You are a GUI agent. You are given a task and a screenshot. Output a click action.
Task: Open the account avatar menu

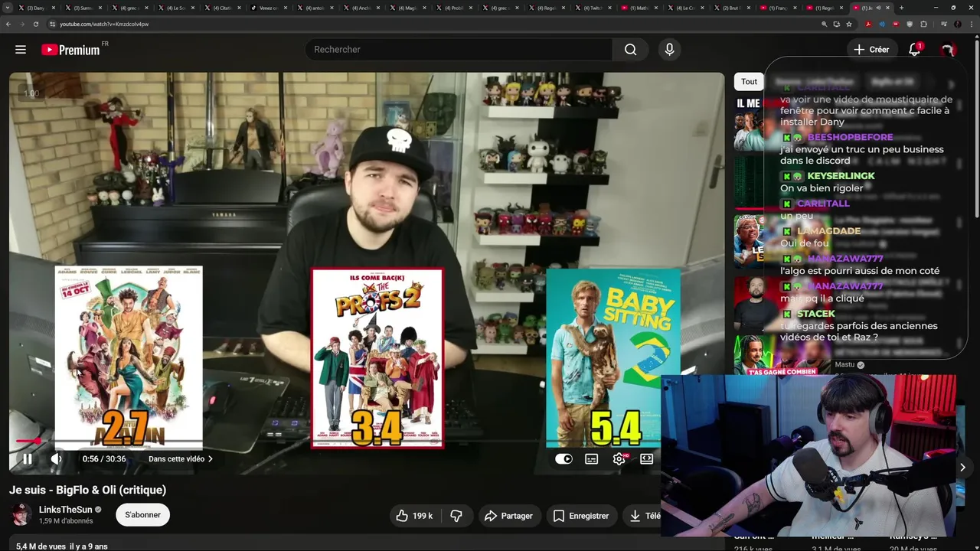948,50
